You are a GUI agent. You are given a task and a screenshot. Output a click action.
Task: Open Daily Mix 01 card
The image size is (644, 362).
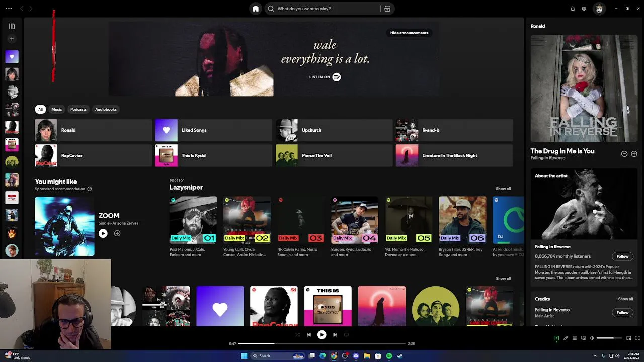click(193, 227)
